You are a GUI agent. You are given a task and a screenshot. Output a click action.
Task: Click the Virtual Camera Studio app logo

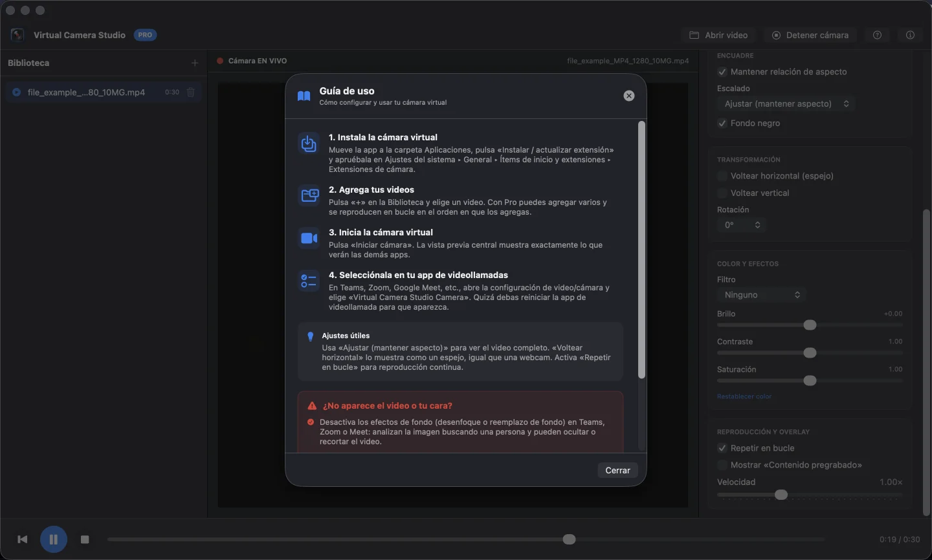click(x=17, y=35)
